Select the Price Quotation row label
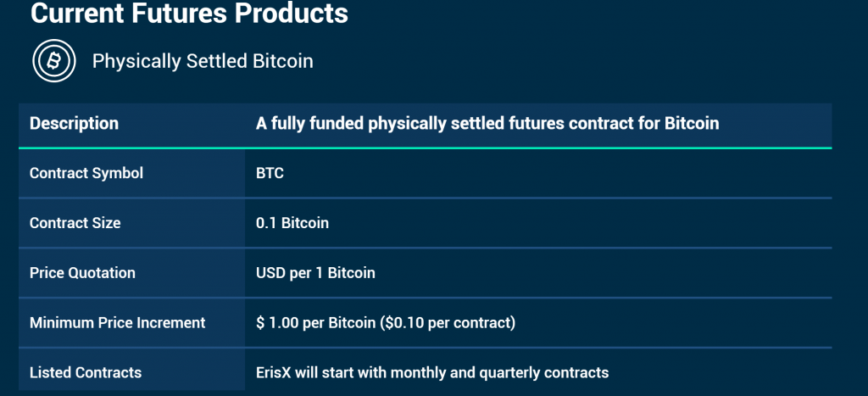 tap(82, 273)
